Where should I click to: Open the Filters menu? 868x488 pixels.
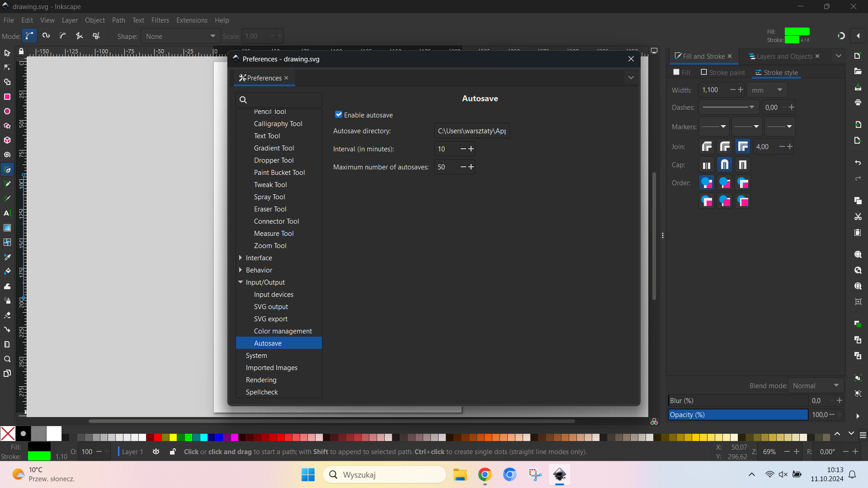pyautogui.click(x=160, y=20)
